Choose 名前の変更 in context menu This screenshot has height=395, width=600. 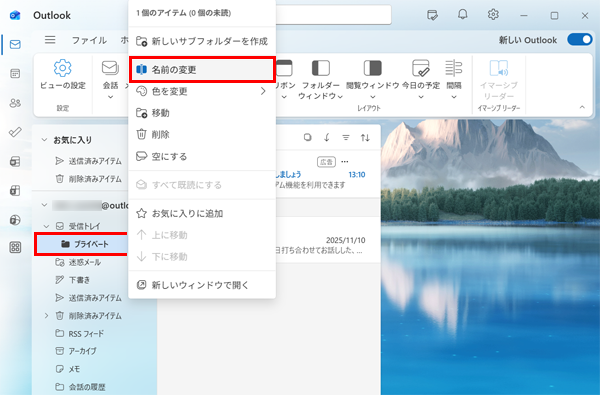pos(202,70)
